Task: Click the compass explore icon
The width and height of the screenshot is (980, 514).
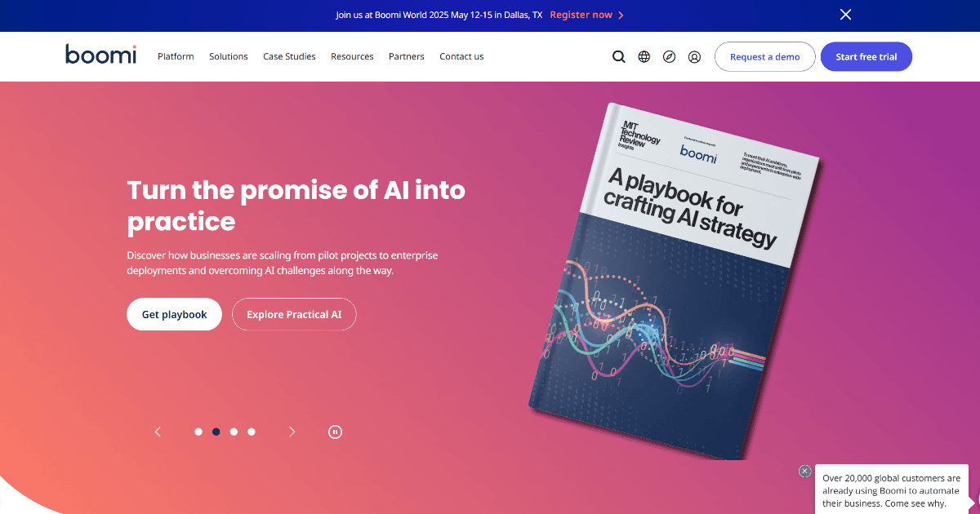Action: [x=670, y=57]
